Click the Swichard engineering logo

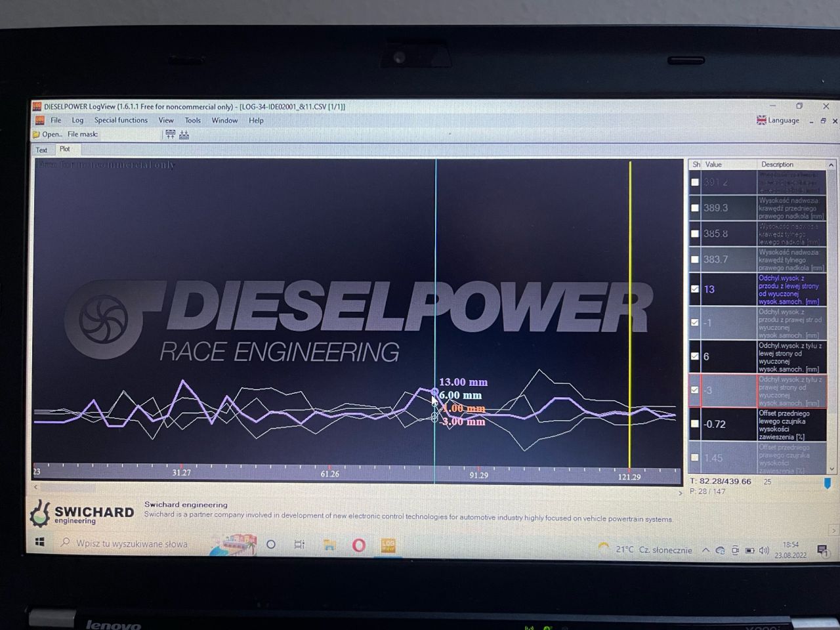pos(82,513)
